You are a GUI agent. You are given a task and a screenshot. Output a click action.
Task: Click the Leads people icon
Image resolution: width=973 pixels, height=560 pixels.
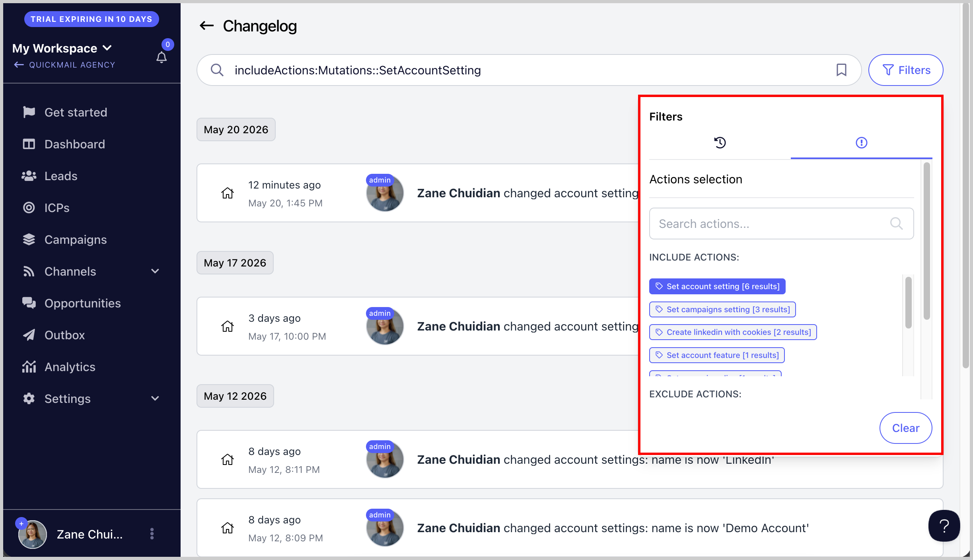(29, 176)
